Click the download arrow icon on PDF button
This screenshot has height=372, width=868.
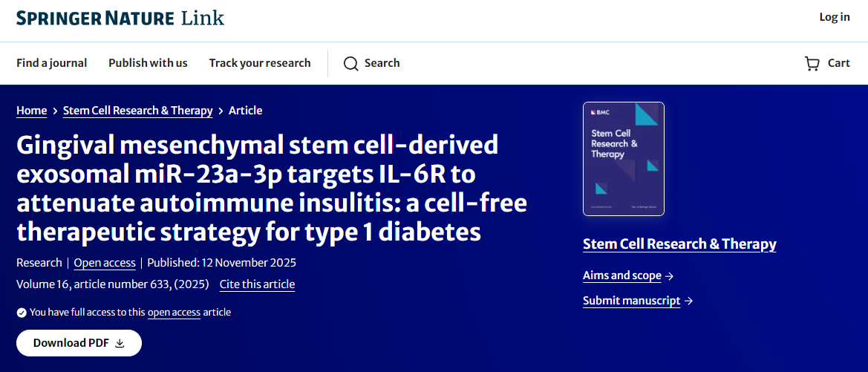coord(120,343)
